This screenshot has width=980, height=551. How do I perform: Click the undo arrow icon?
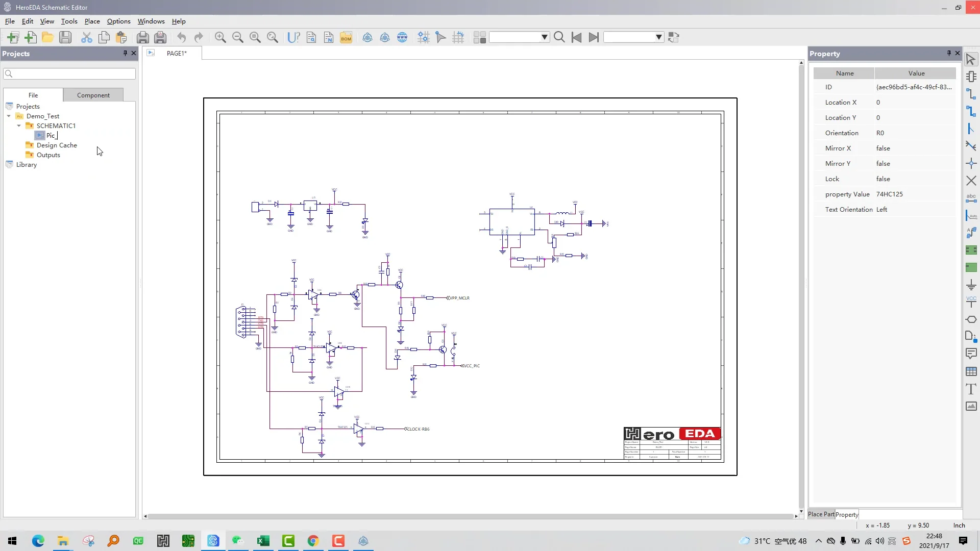pos(182,37)
